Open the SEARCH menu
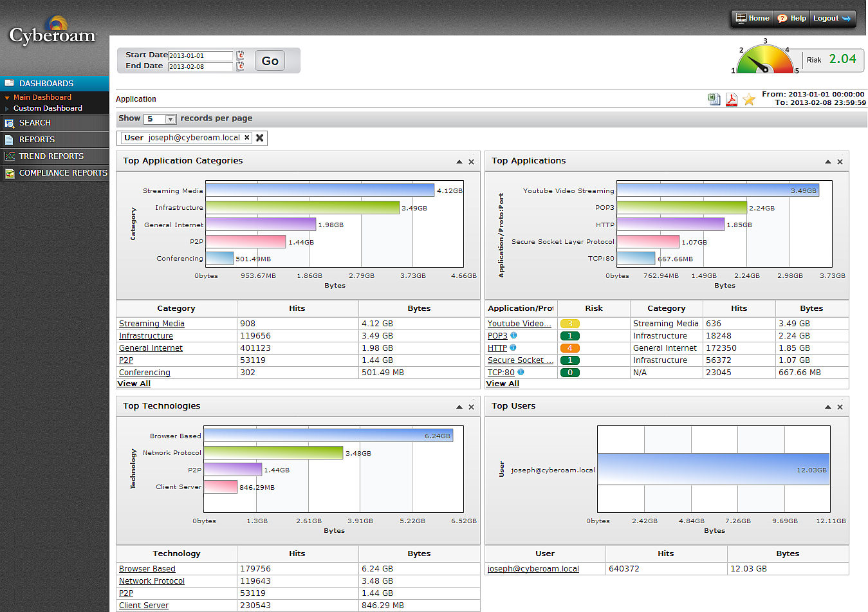Screen dimensions: 868x612 [x=55, y=123]
